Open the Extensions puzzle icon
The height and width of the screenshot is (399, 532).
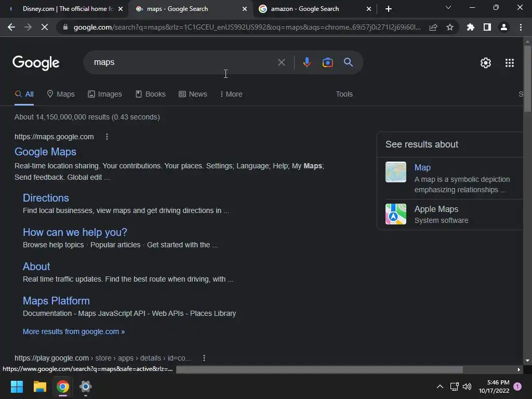(471, 27)
